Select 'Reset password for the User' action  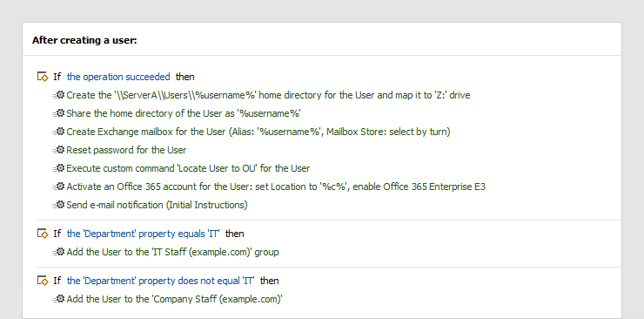tap(126, 150)
